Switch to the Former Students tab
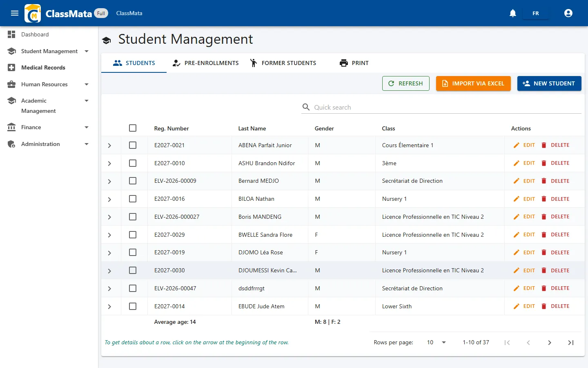Screen dimensions: 588x368 [283, 63]
